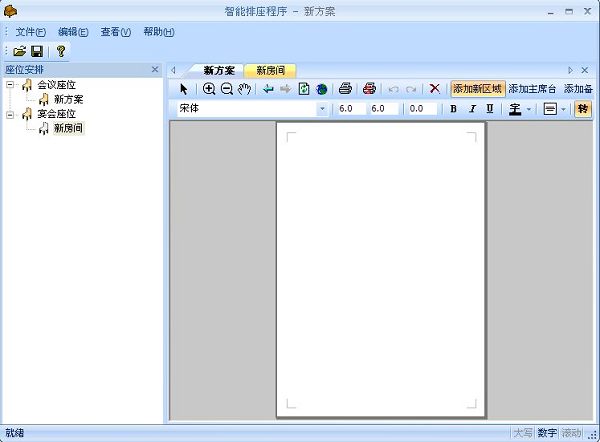Open the 编辑(E) menu
Screen dimensions: 600x442
click(x=73, y=32)
